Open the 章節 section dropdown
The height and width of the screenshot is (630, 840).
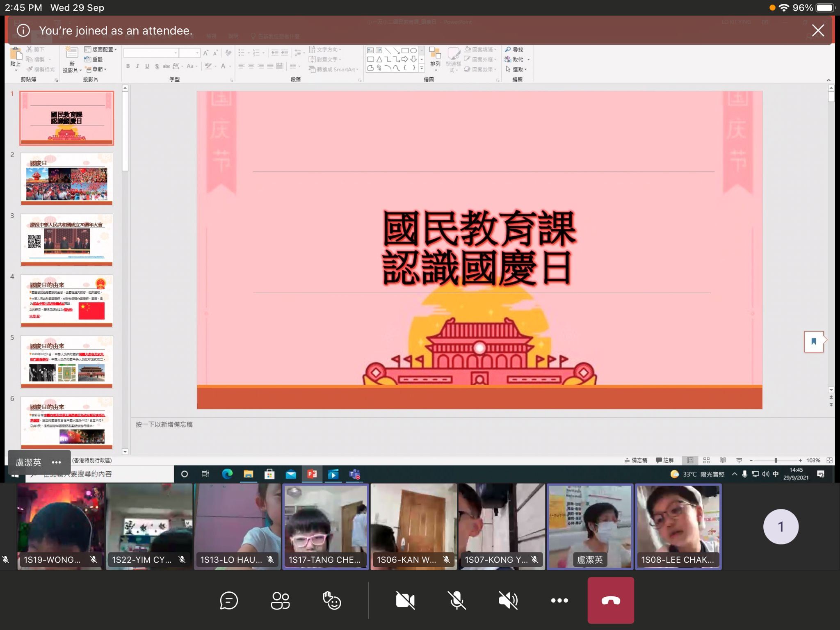pos(96,69)
